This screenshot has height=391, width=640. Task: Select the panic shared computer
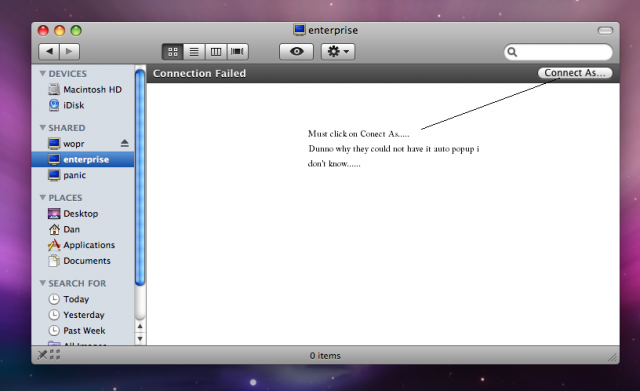(83, 175)
